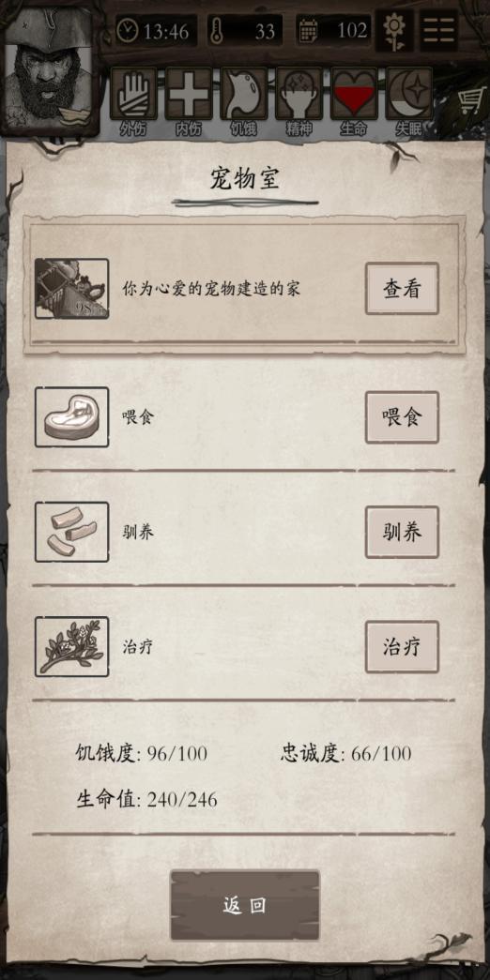The image size is (490, 980).
Task: Open the 内伤 cross status icon
Action: [x=189, y=94]
